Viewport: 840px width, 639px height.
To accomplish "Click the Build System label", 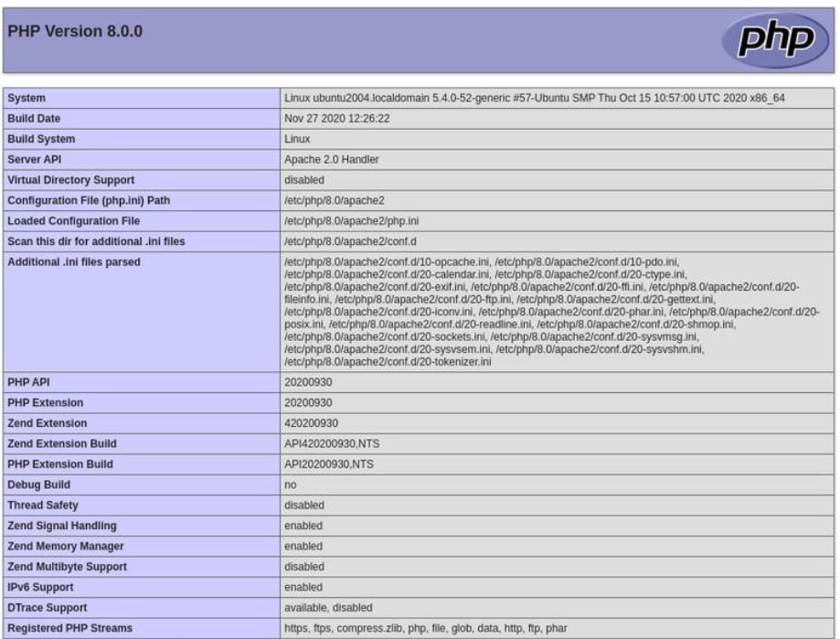I will [41, 139].
